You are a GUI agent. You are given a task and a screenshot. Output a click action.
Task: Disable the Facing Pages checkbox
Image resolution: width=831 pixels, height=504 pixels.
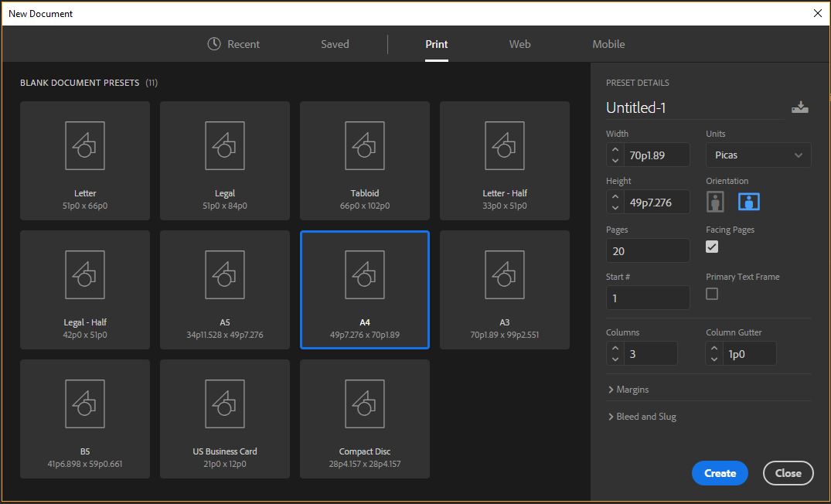712,247
